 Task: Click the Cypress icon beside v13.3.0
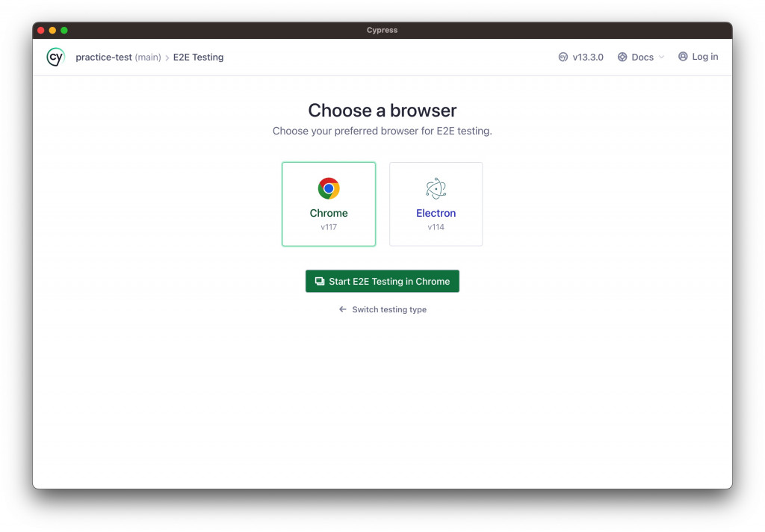(x=563, y=57)
